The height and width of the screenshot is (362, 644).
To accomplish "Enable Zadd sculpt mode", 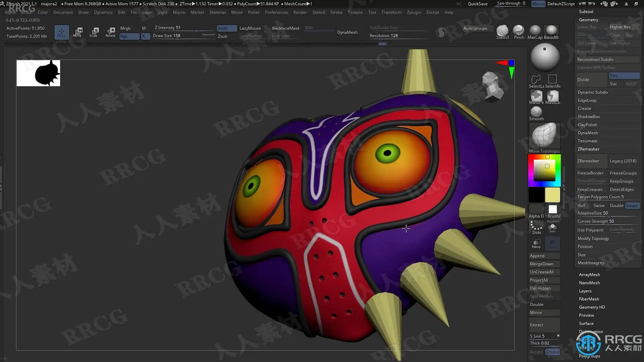I will click(x=227, y=28).
